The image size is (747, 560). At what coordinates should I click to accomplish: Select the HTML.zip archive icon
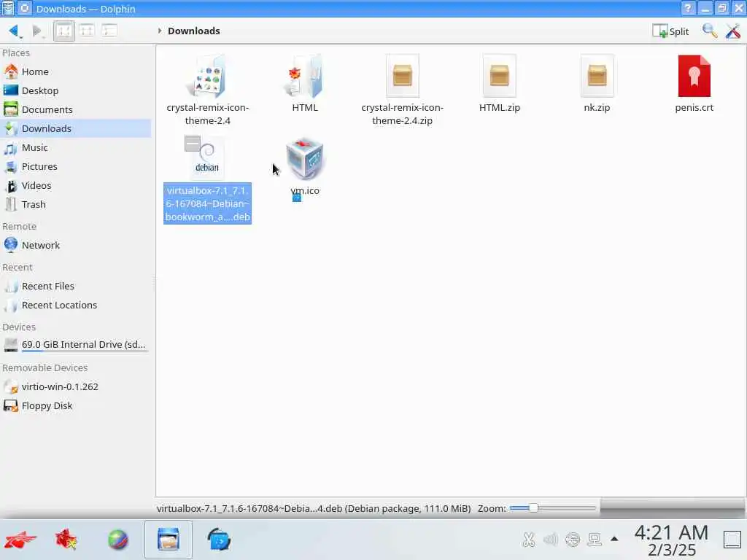[x=500, y=76]
